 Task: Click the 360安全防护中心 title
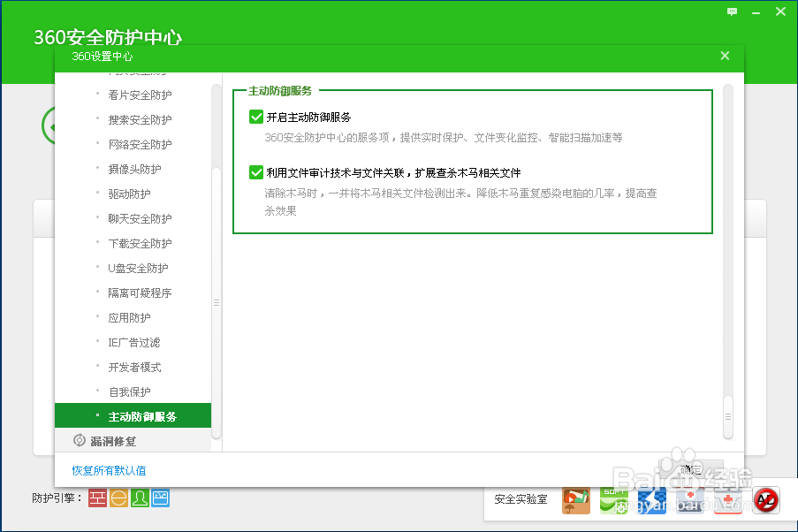tap(108, 37)
